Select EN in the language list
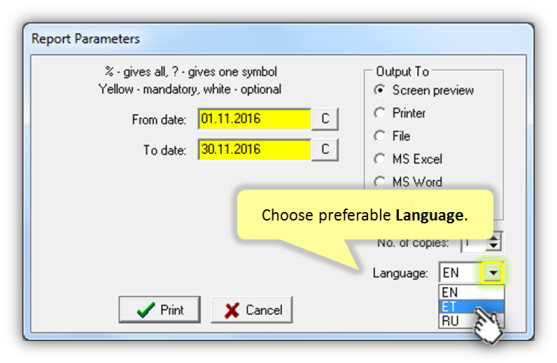Image resolution: width=557 pixels, height=363 pixels. 471,293
